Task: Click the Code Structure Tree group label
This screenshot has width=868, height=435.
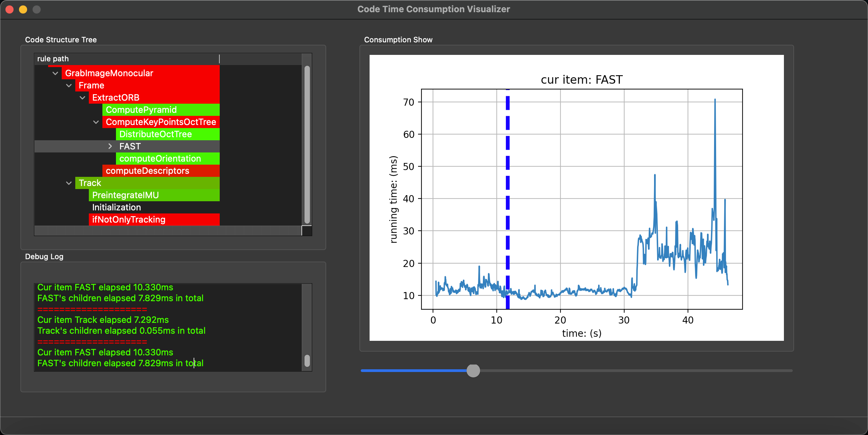Action: [61, 40]
